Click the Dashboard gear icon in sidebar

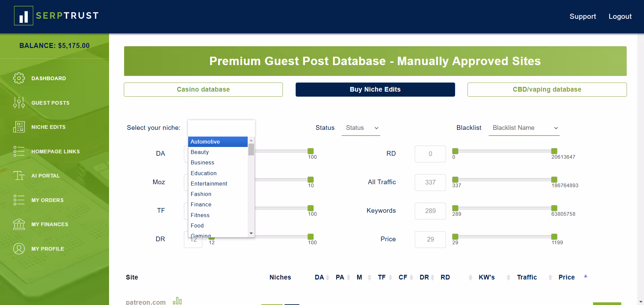point(19,78)
